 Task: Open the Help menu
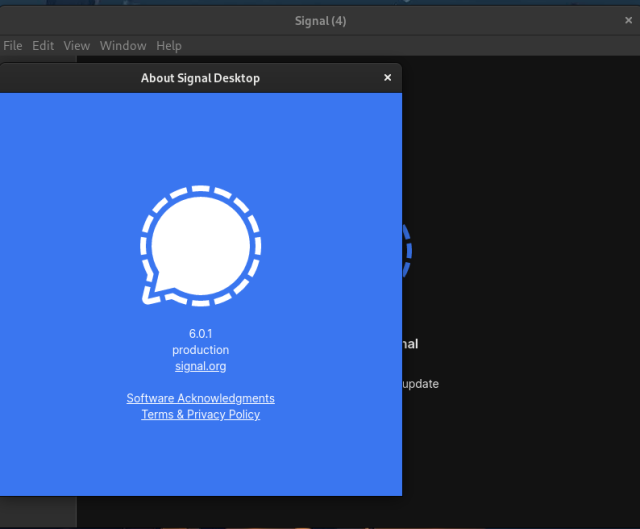(169, 46)
